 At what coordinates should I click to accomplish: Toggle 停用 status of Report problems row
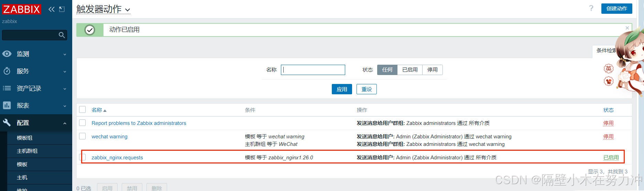609,123
